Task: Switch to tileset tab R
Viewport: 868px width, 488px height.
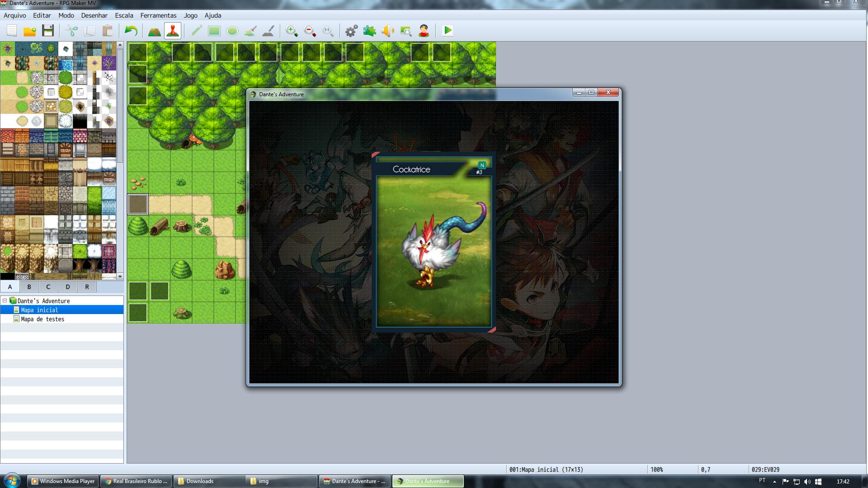Action: click(87, 286)
